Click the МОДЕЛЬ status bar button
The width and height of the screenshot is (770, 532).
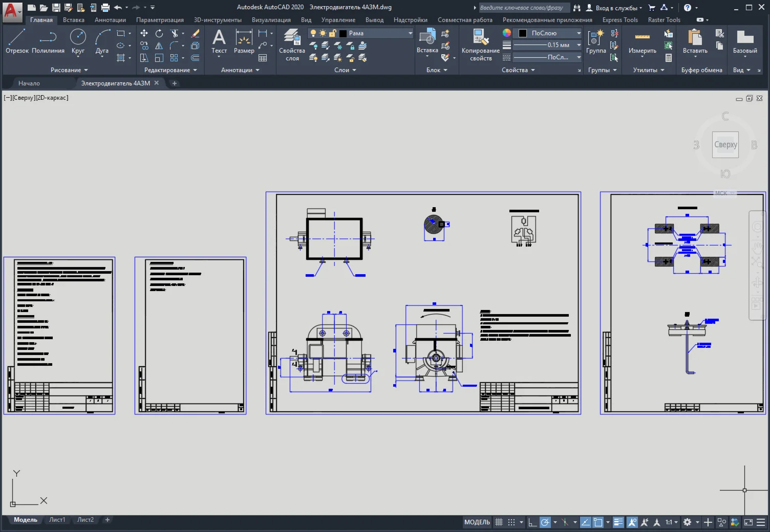coord(477,522)
